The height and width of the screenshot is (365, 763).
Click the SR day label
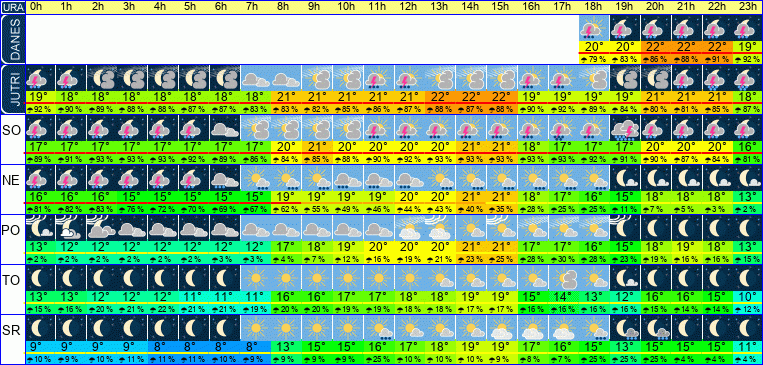point(11,330)
